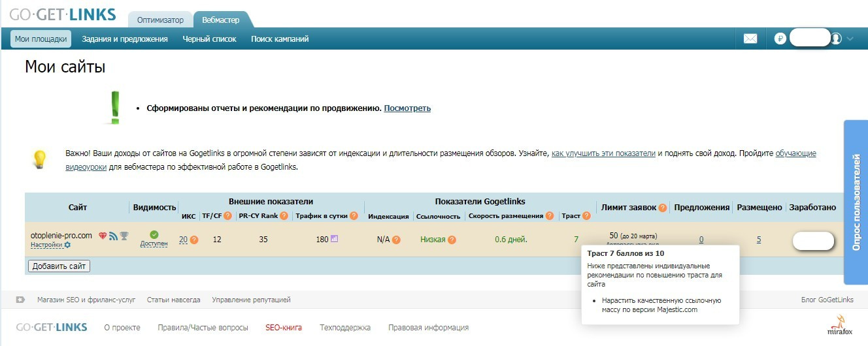Screen dimensions: 868x346
Task: Open Правовая информация footer link
Action: coord(429,328)
